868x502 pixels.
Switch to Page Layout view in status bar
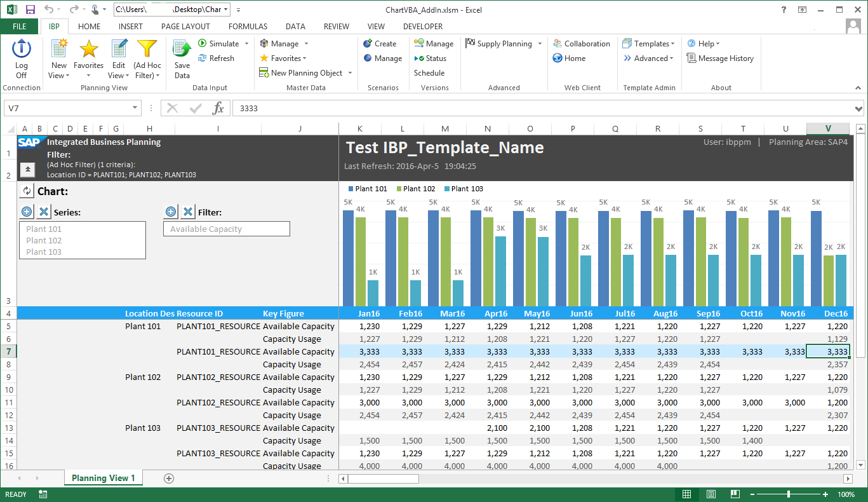coord(711,494)
